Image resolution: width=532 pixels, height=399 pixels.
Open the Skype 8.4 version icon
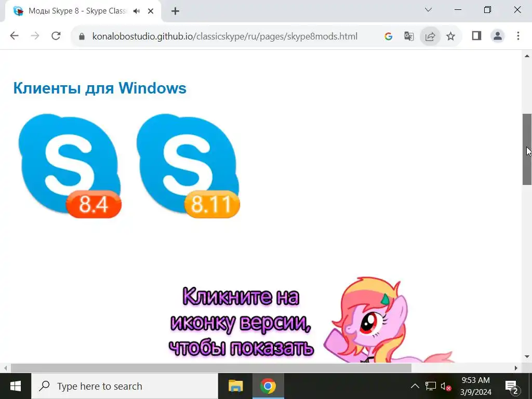point(70,166)
